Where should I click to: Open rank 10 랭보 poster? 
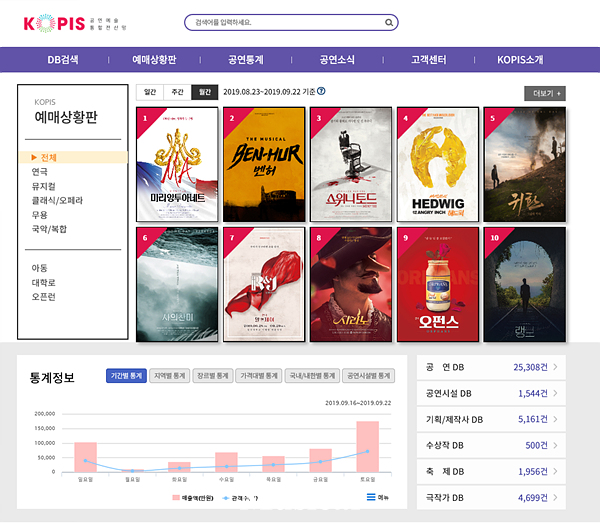(x=525, y=284)
